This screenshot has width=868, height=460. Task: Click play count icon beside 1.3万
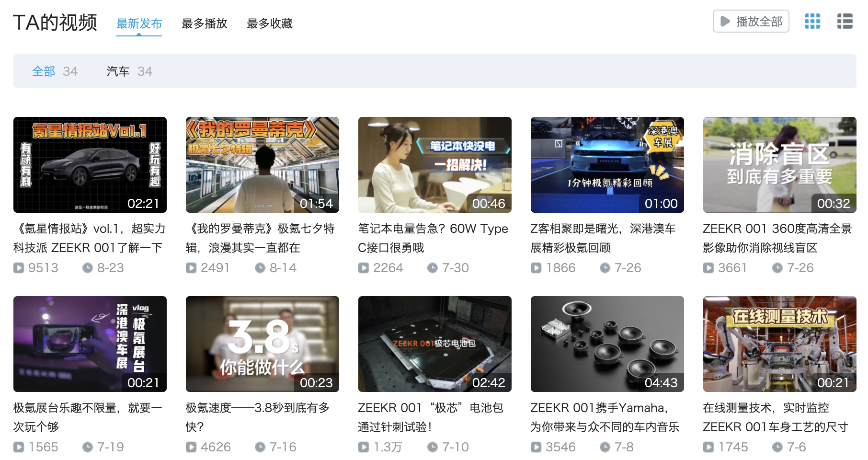tap(364, 447)
